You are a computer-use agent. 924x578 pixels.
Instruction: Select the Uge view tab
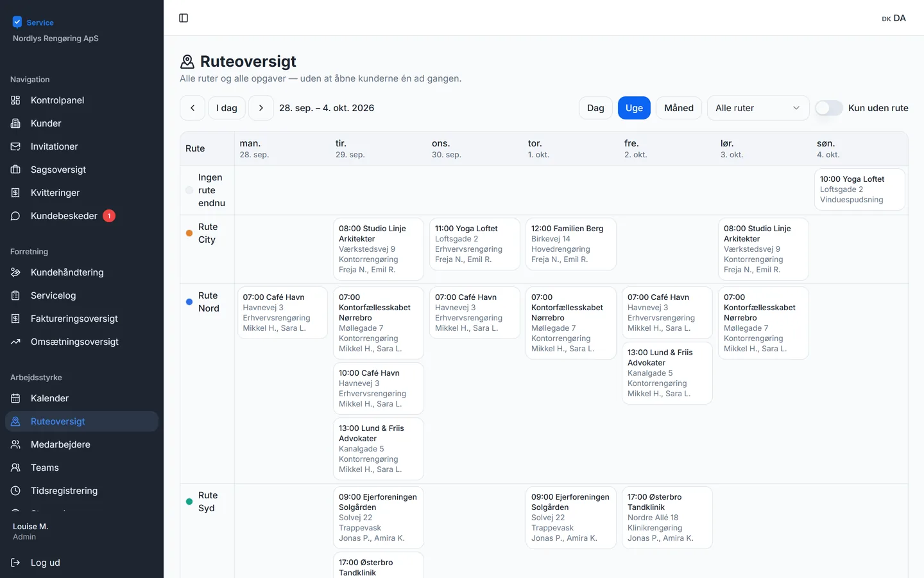point(634,108)
